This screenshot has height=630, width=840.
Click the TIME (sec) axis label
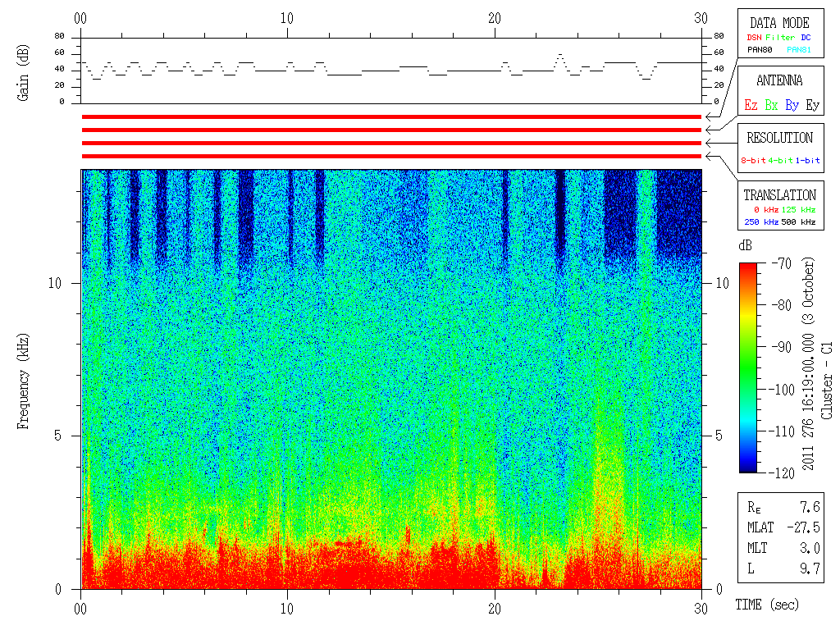coord(767,605)
